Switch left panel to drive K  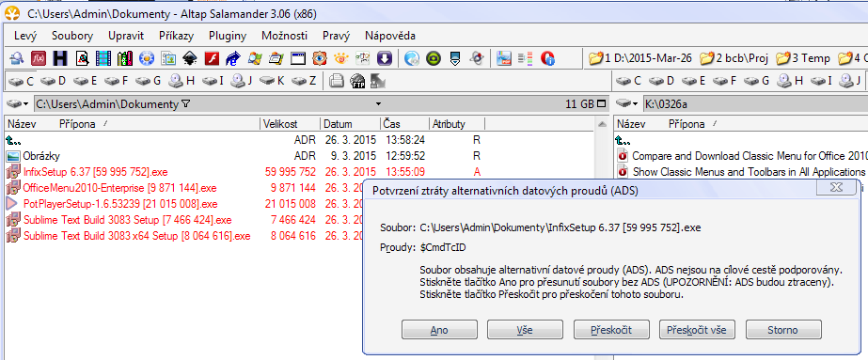273,81
